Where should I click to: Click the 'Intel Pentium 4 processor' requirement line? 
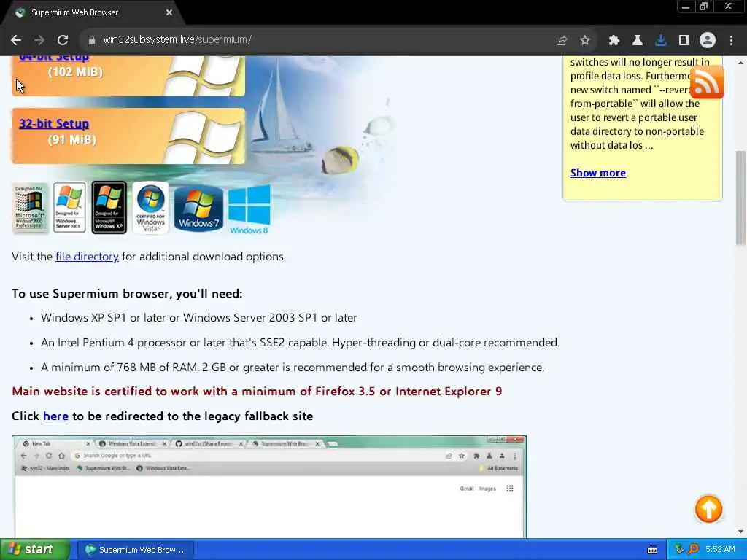300,343
